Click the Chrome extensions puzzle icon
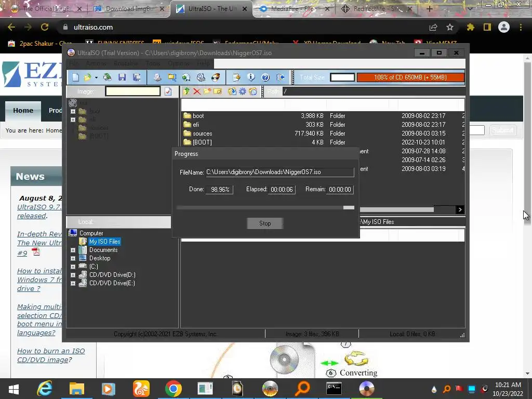 coord(471,27)
